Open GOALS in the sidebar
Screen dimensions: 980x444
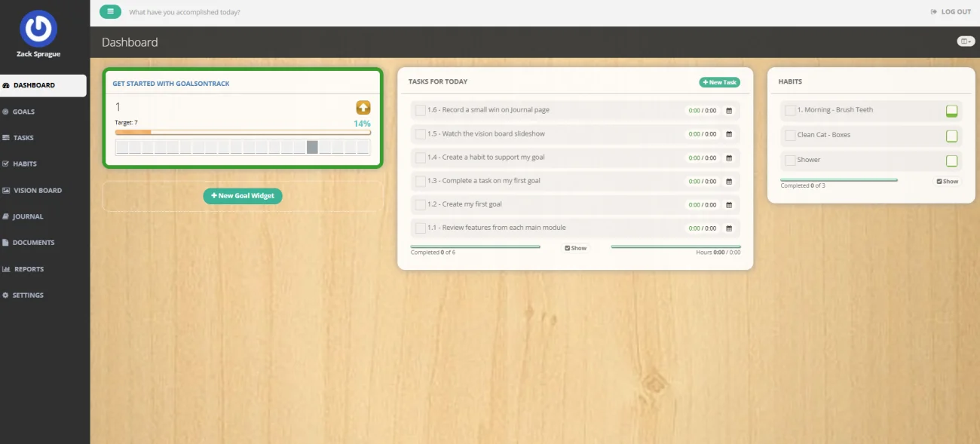coord(43,112)
